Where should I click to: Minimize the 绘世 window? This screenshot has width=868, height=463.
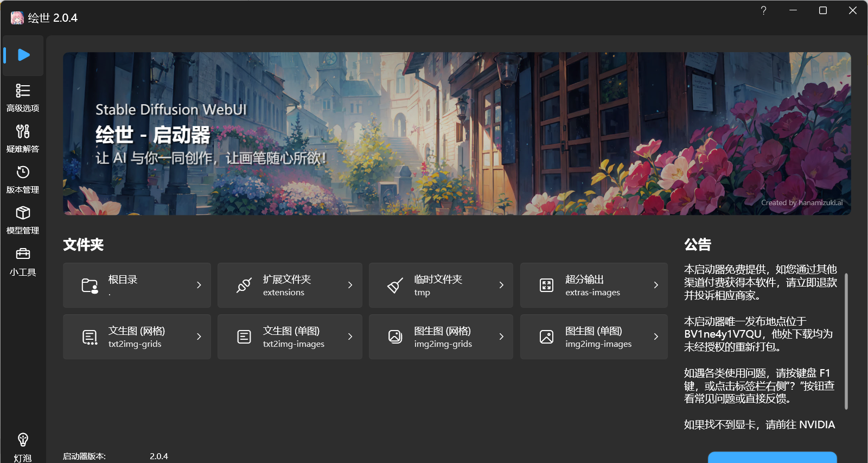click(x=793, y=10)
